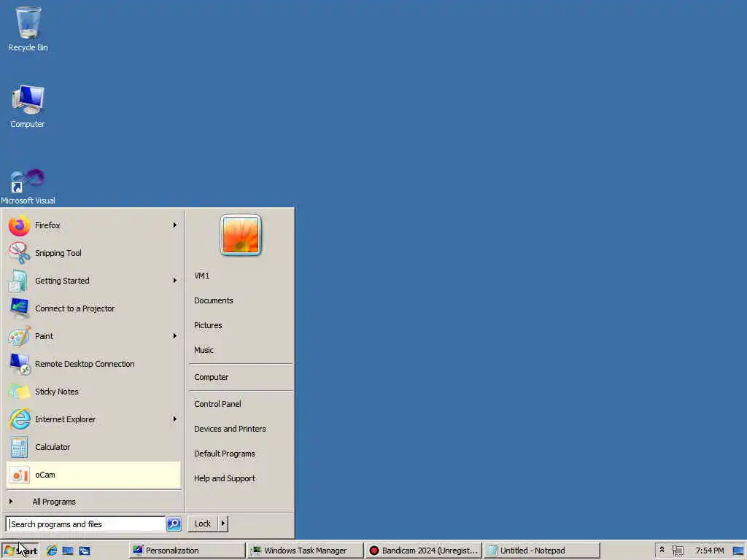Open the VM1 user folder

pos(202,276)
